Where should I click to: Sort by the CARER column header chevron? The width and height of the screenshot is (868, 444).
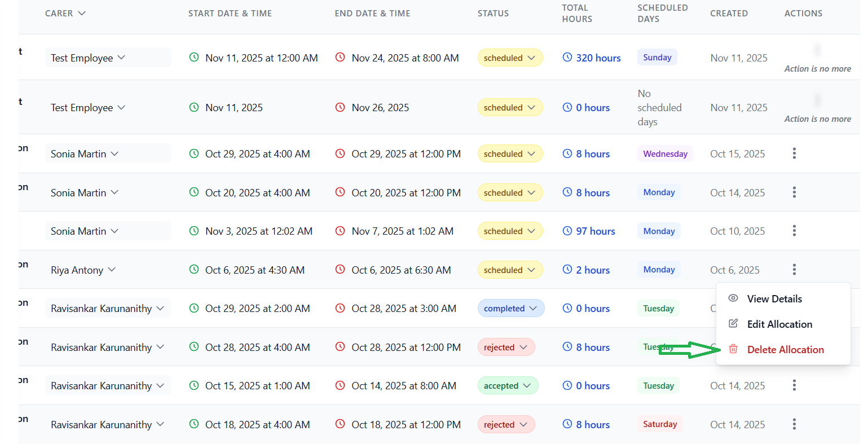click(82, 13)
